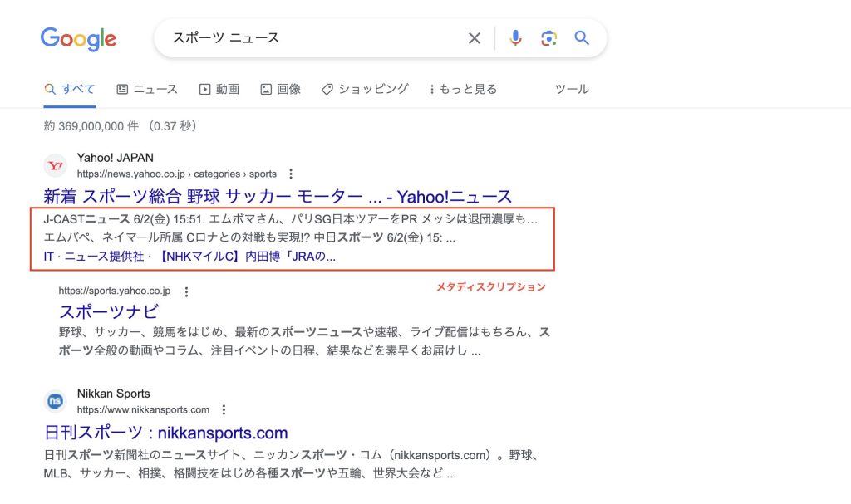
Task: Click the Yahoo! JAPAN site name
Action: pos(115,158)
